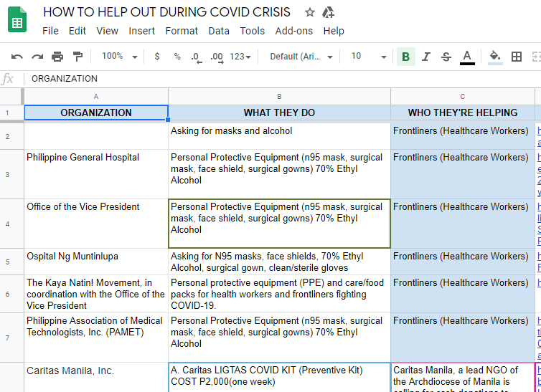This screenshot has height=392, width=541.
Task: Select column A header
Action: tap(96, 97)
